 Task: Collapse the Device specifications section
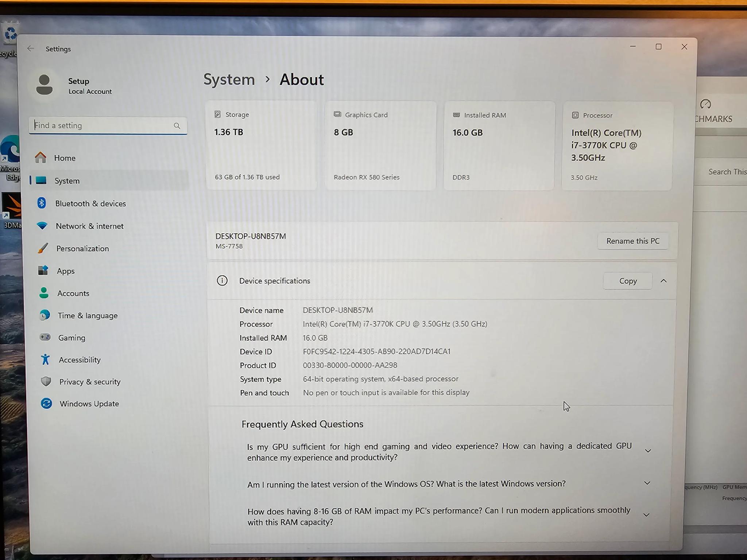pos(663,281)
